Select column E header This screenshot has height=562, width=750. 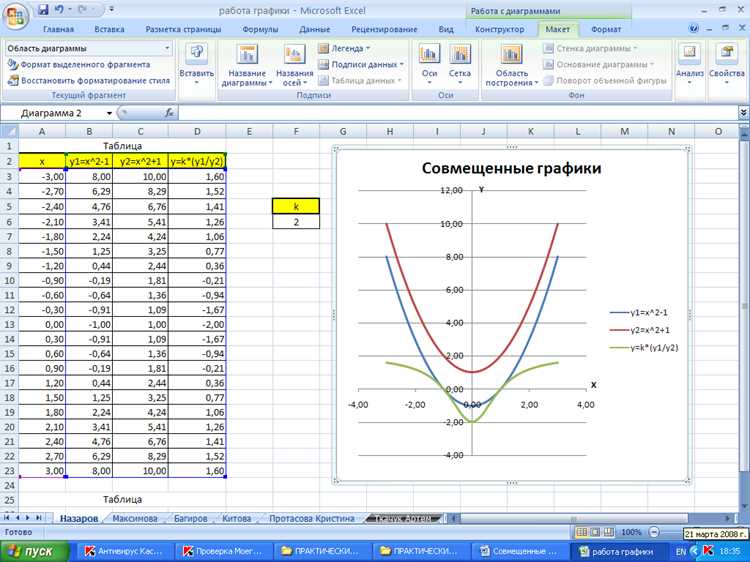coord(249,131)
